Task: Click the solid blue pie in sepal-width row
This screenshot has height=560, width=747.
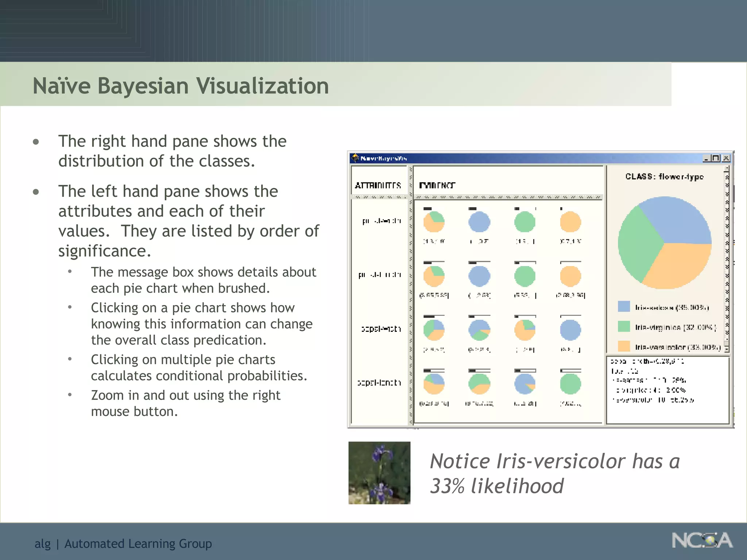Action: (570, 330)
